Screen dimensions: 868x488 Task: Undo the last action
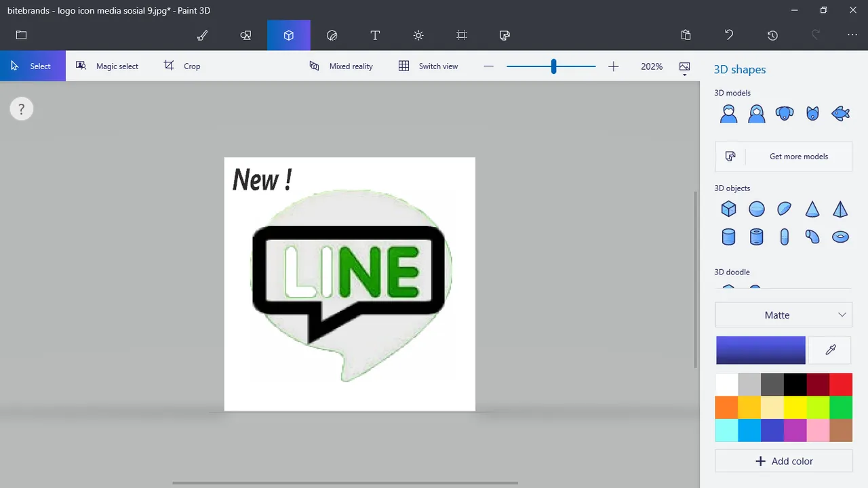[729, 35]
